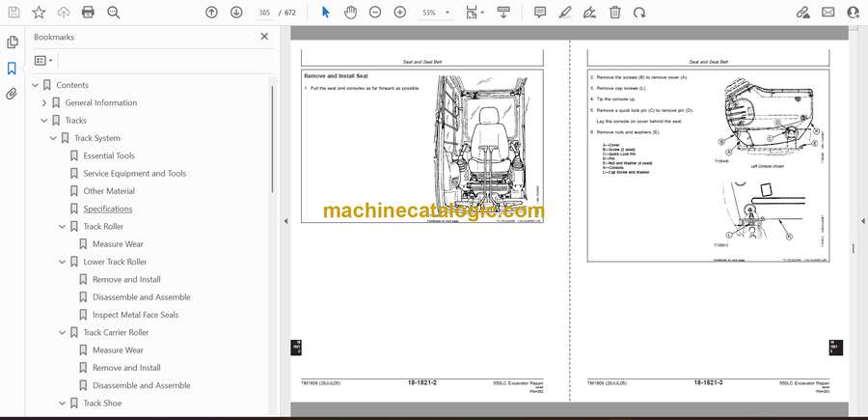Viewport: 868px width, 420px height.
Task: Rotate the page with the rotate icon
Action: point(640,13)
